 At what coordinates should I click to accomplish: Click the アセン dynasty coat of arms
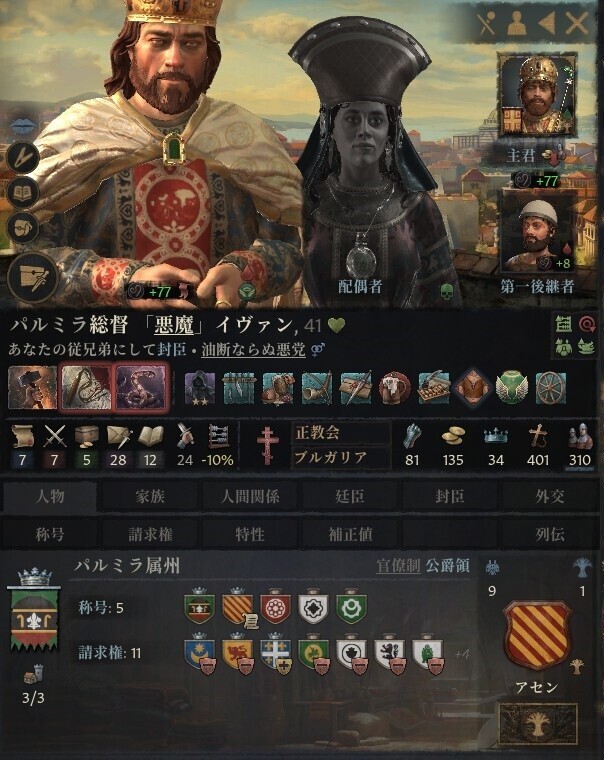coord(537,634)
